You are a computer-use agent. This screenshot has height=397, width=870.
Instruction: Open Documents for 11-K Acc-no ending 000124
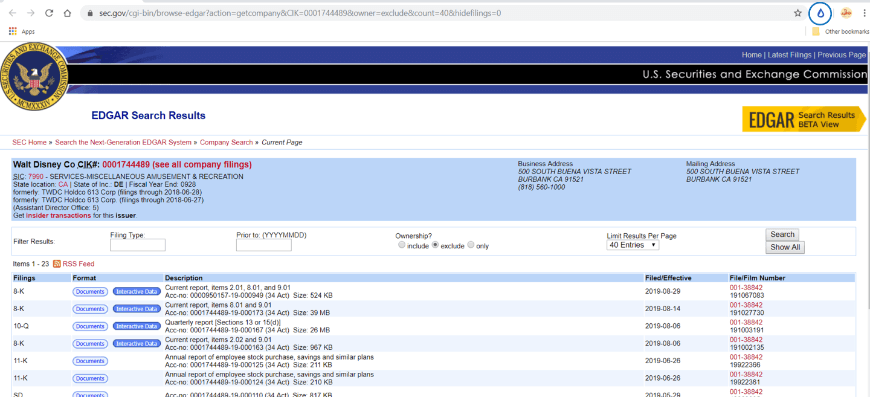tap(90, 378)
